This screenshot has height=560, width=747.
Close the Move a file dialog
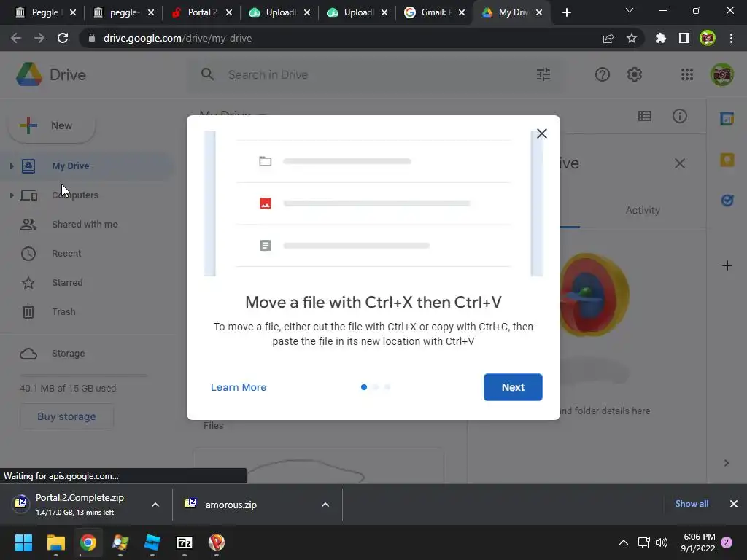(x=542, y=133)
